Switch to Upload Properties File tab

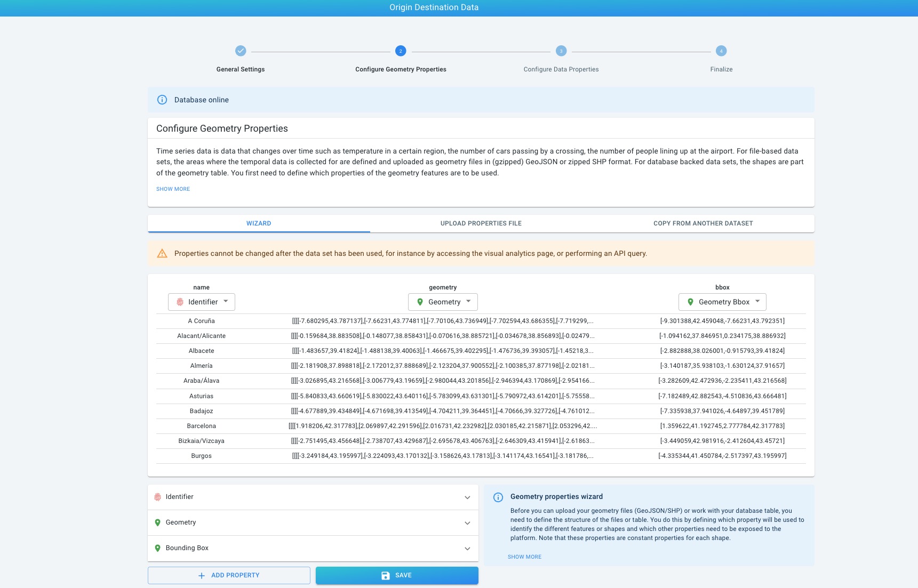tap(481, 224)
